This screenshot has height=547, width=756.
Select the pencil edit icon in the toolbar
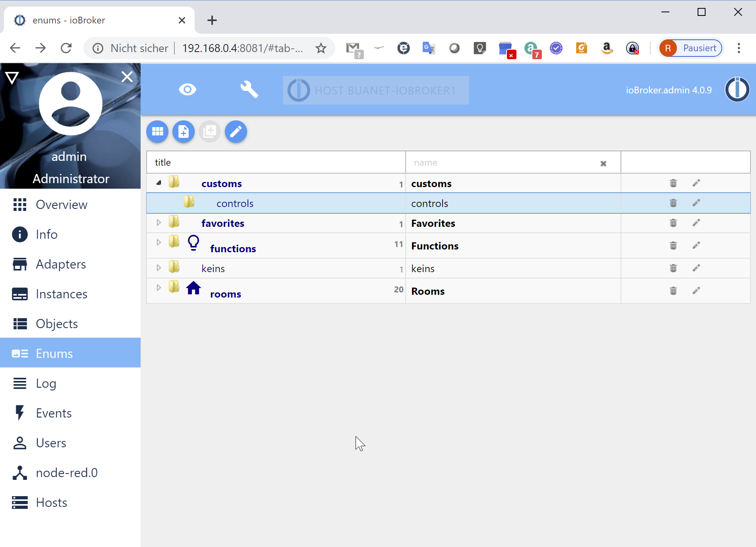tap(236, 131)
